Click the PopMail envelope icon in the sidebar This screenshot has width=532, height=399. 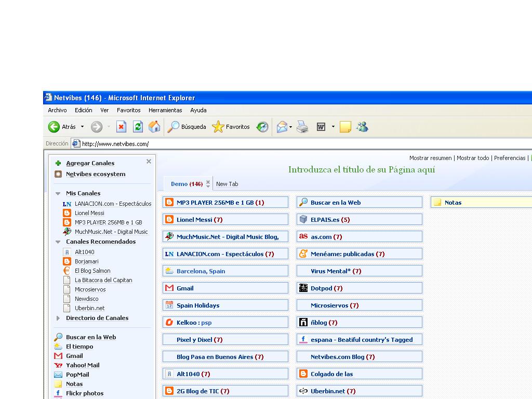click(58, 375)
